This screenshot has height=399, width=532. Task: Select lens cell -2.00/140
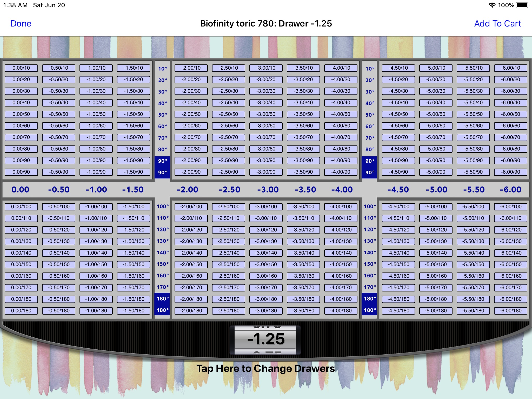[191, 253]
